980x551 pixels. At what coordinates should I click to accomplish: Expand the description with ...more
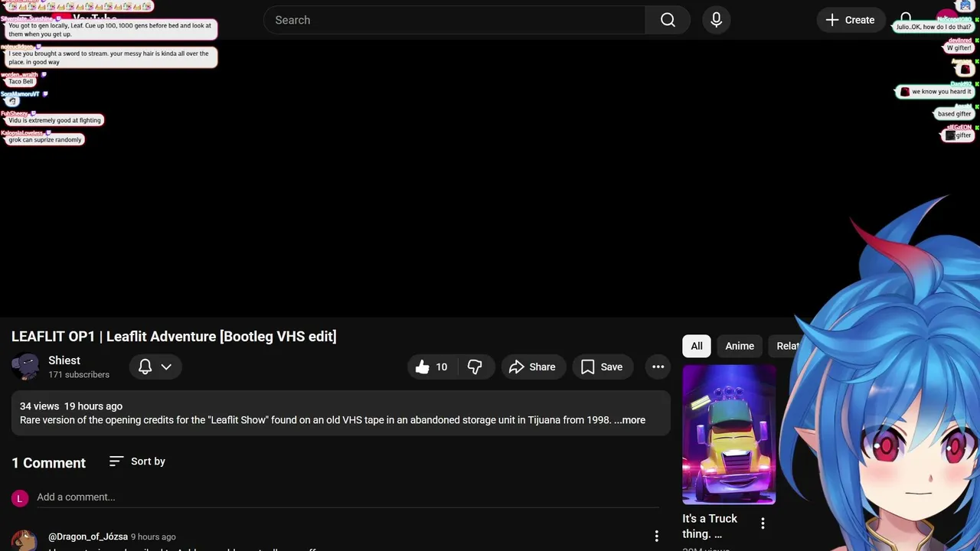point(629,420)
